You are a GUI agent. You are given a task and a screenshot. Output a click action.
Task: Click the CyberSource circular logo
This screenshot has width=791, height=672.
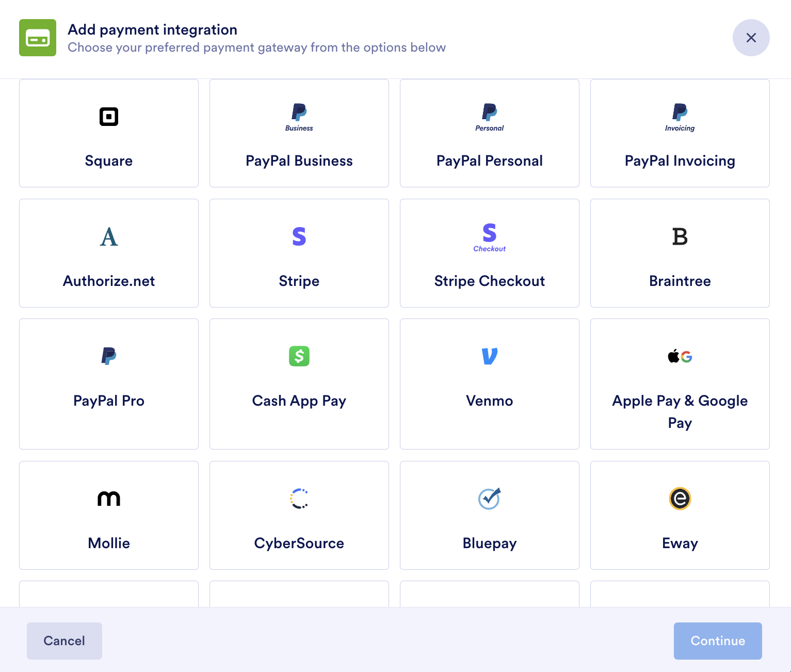point(299,499)
